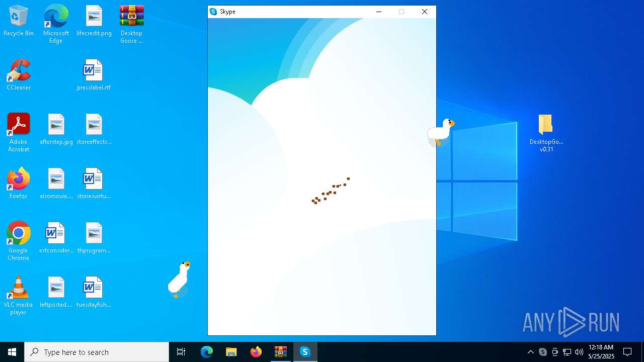The image size is (644, 362).
Task: Show hidden system tray icons
Action: click(531, 352)
